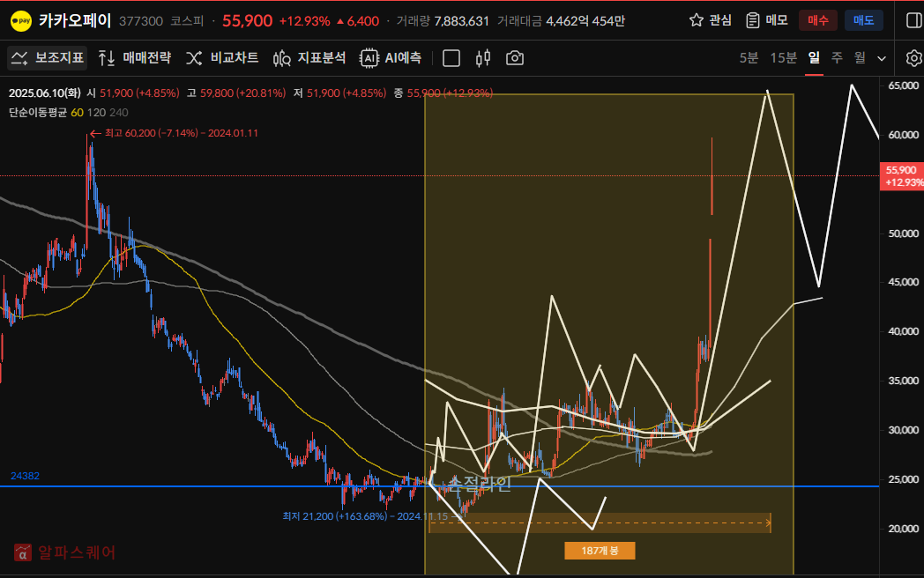Open chart settings gear icon

[x=914, y=58]
